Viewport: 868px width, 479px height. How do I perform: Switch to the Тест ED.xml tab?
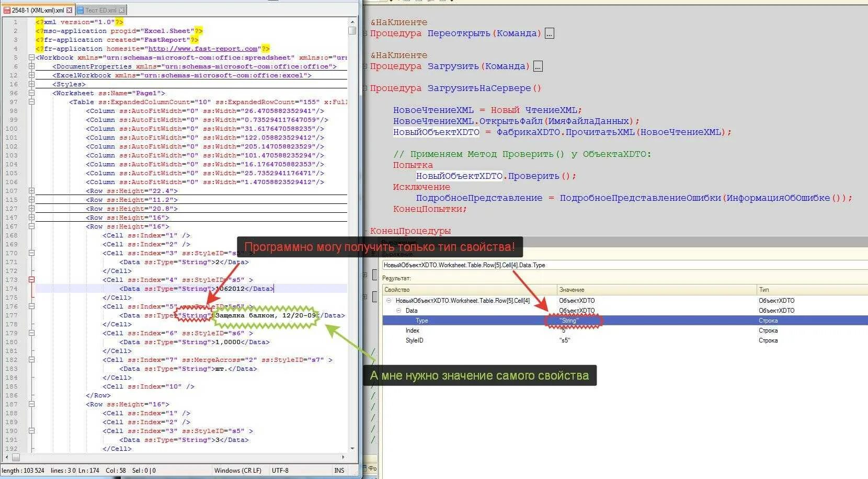point(101,10)
